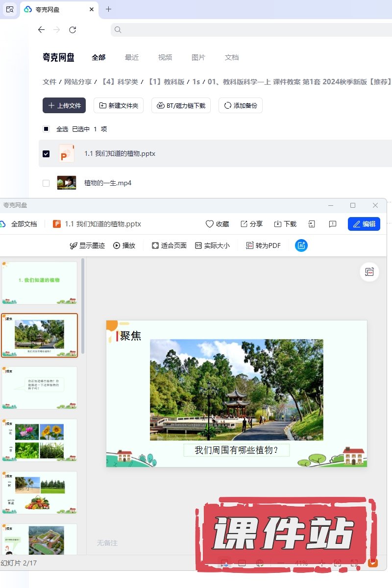
Task: Uncheck the 1.1 我们知道的植物.pptx checkbox
Action: pyautogui.click(x=46, y=154)
